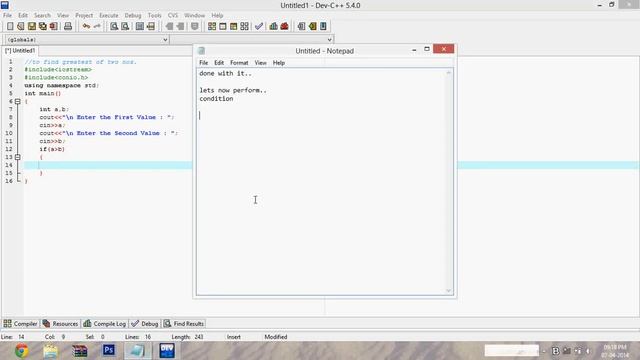The width and height of the screenshot is (640, 360).
Task: Click the Close file toolbar icon
Action: click(53, 26)
